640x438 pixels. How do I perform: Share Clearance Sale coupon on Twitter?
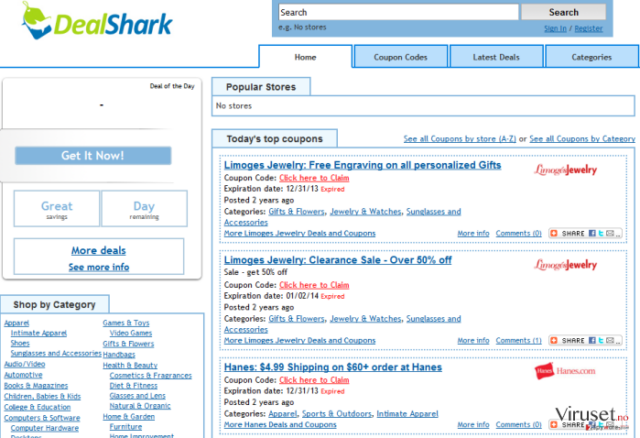coord(601,340)
